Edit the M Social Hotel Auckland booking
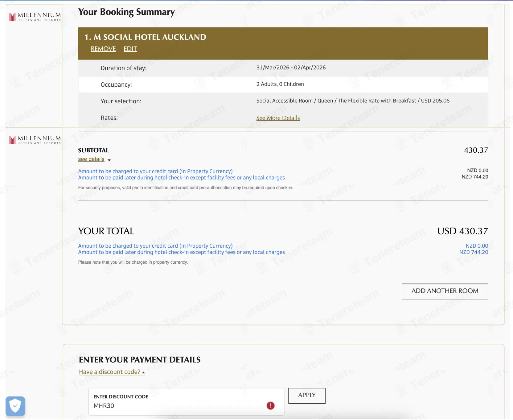Screen dimensions: 513x420 [130, 49]
